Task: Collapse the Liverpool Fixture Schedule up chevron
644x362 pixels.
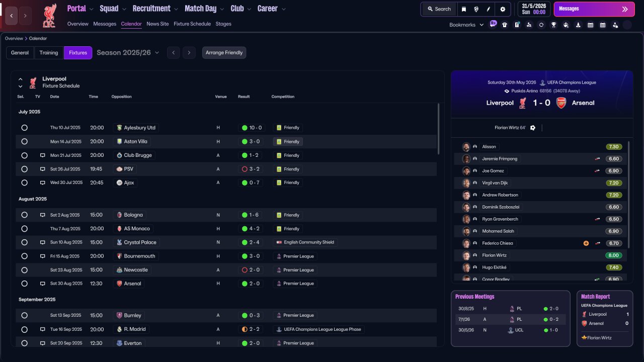Action: pos(21,79)
